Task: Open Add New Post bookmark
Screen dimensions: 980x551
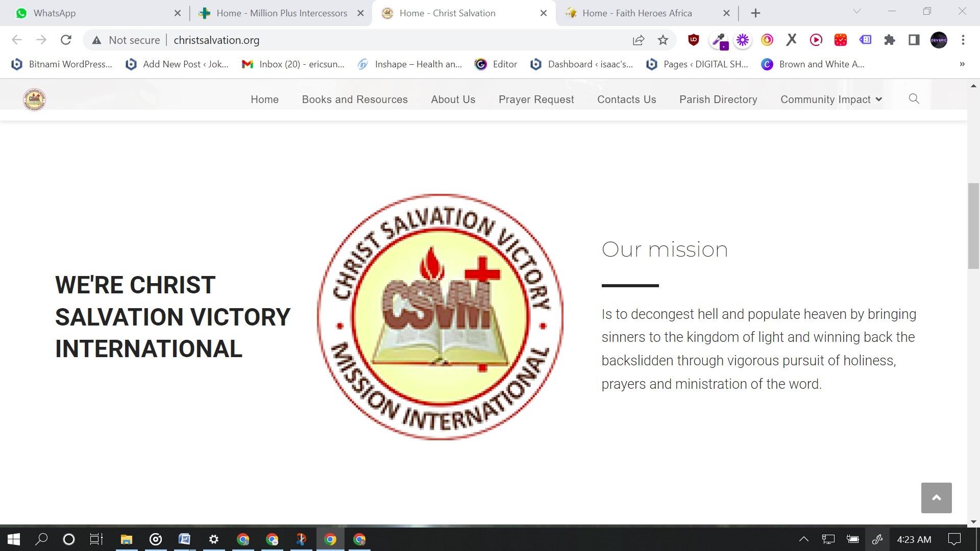Action: (177, 64)
